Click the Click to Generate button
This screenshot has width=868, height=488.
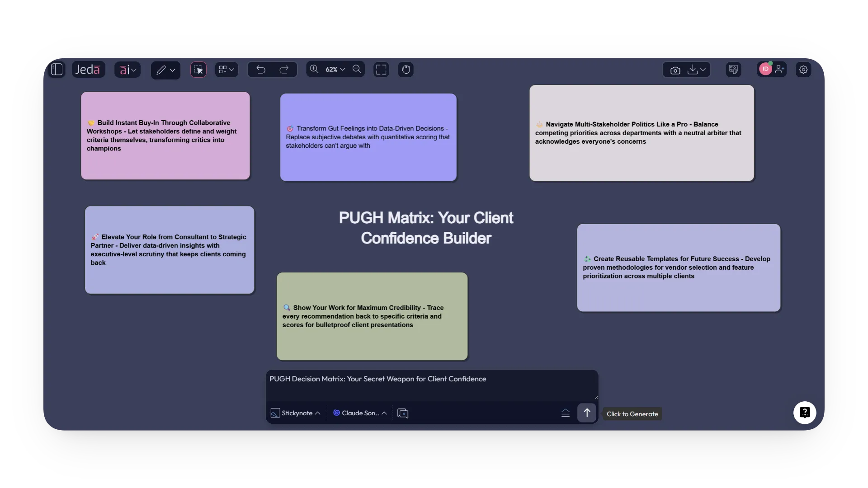(632, 413)
